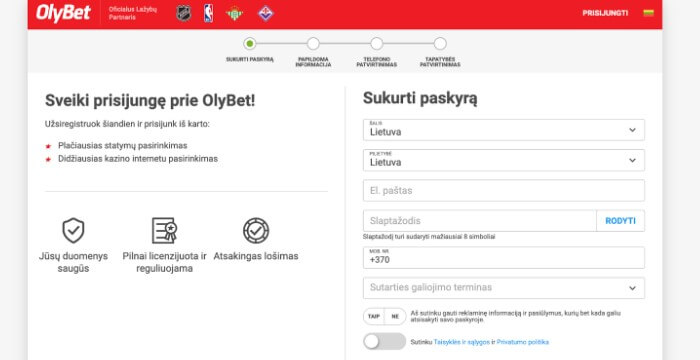700x360 pixels.
Task: Click the Jūsų duomenys saugūs label
Action: click(73, 263)
